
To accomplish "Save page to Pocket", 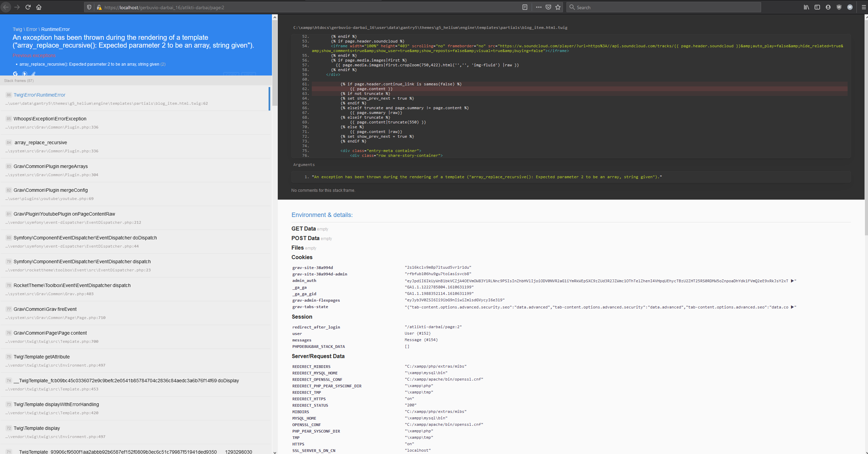I will pos(548,7).
